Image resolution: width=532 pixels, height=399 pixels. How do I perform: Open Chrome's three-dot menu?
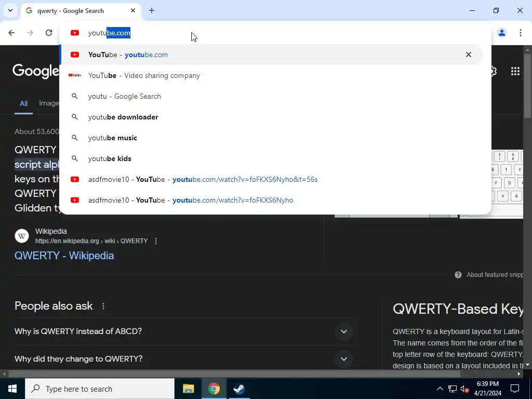tap(521, 33)
